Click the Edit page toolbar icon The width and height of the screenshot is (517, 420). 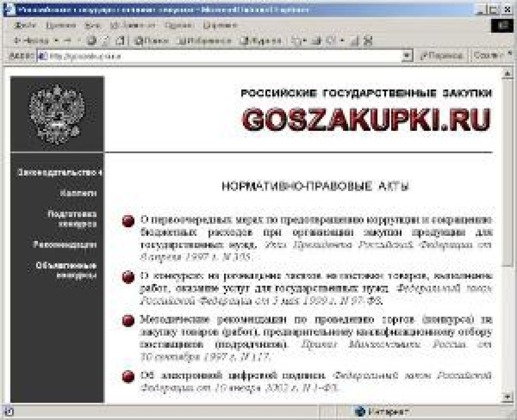tap(331, 41)
